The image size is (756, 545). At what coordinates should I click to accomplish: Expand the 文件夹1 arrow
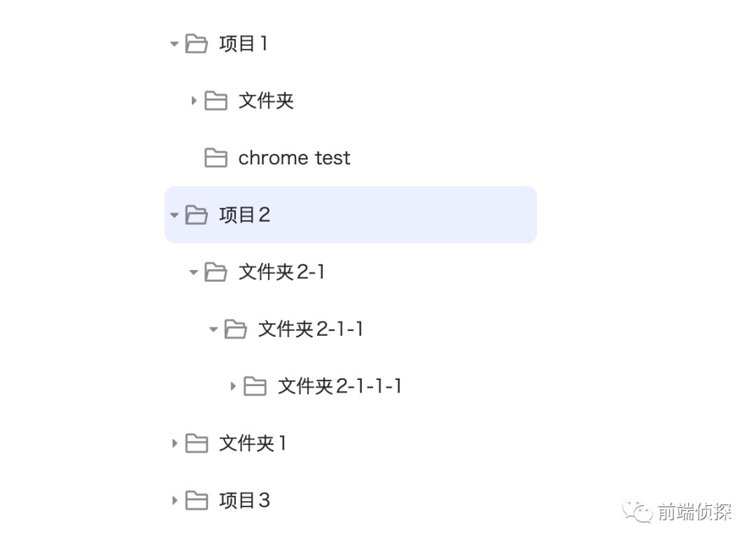point(174,444)
